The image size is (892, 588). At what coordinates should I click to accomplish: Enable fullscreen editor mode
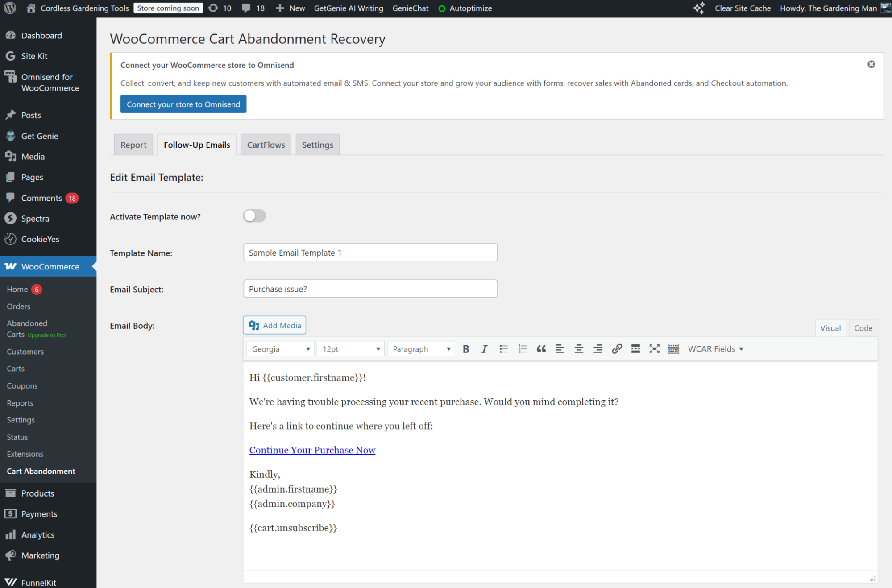click(655, 349)
